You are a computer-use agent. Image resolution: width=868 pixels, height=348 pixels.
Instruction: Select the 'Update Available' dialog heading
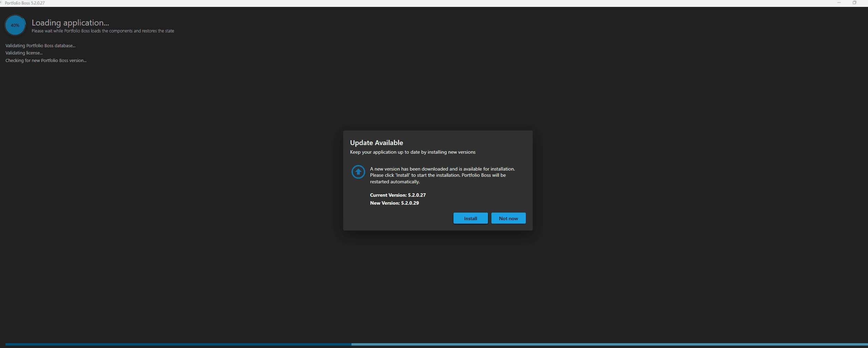tap(376, 143)
